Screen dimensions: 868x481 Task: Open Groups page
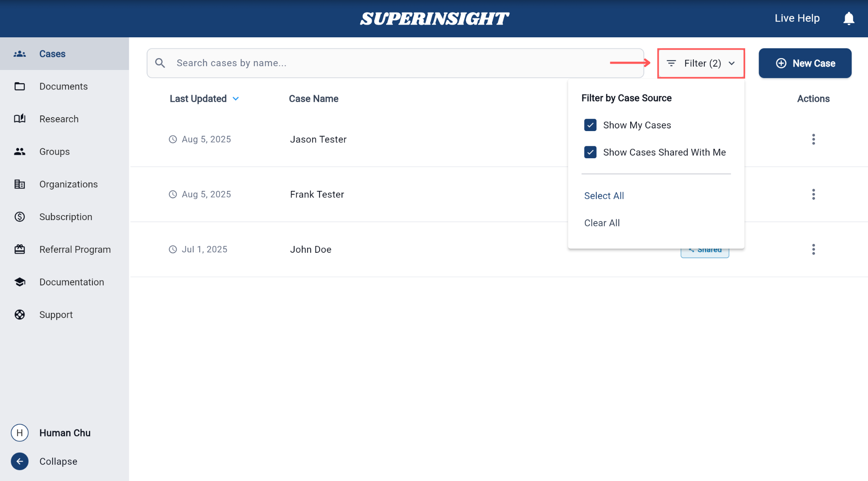click(x=64, y=151)
